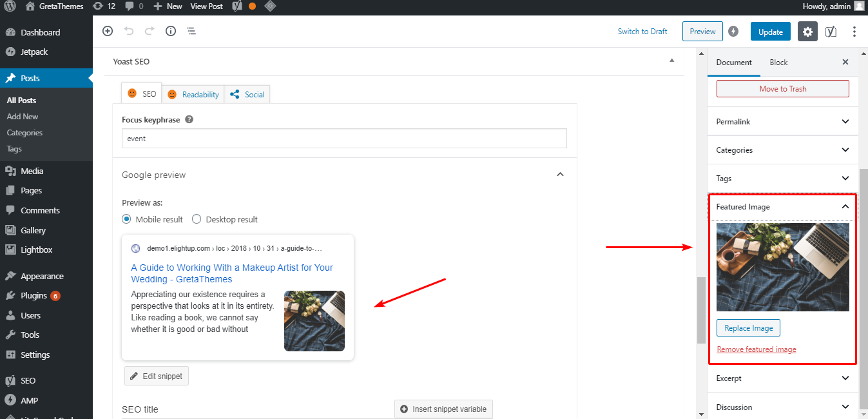
Task: Click the New content plus item
Action: point(168,6)
